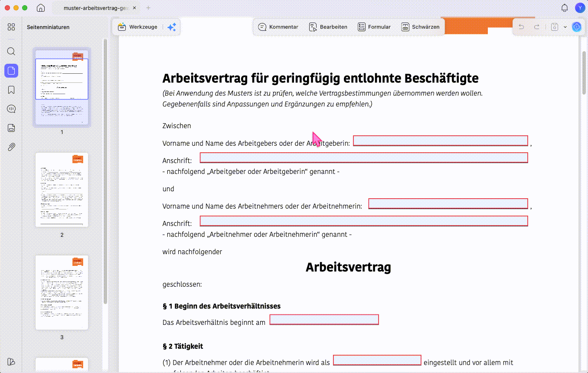
Task: Click the save icon
Action: point(554,27)
